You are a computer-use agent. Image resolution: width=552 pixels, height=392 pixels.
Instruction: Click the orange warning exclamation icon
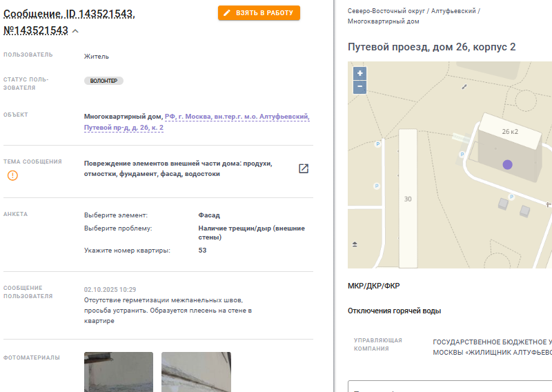12,175
